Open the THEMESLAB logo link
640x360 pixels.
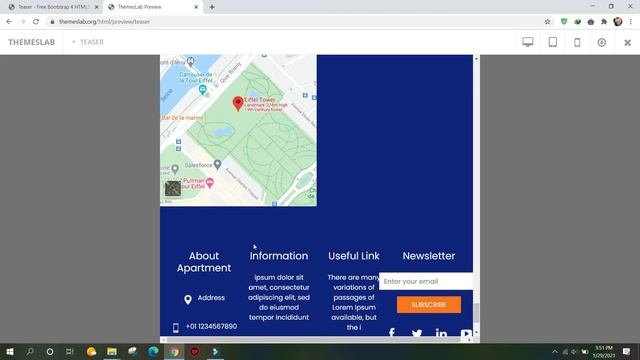tap(31, 42)
